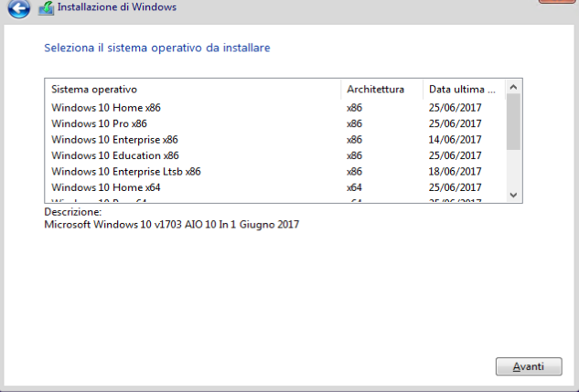Click date 18/06/2017 in Enterprise Ltsb row
The image size is (579, 392).
tap(455, 172)
